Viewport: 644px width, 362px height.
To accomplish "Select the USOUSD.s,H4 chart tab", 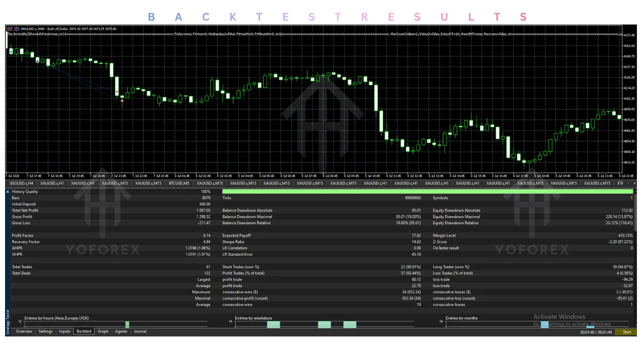I will (22, 184).
